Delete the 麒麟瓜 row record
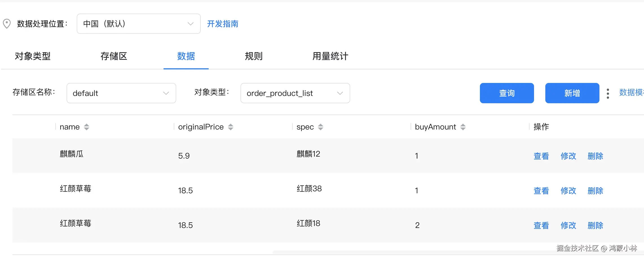 (x=595, y=156)
